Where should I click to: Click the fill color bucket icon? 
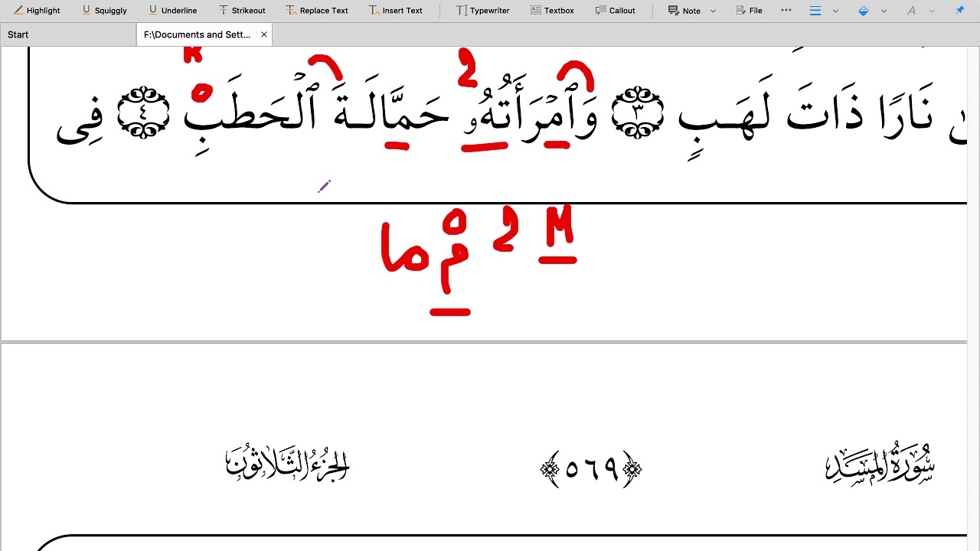[864, 11]
